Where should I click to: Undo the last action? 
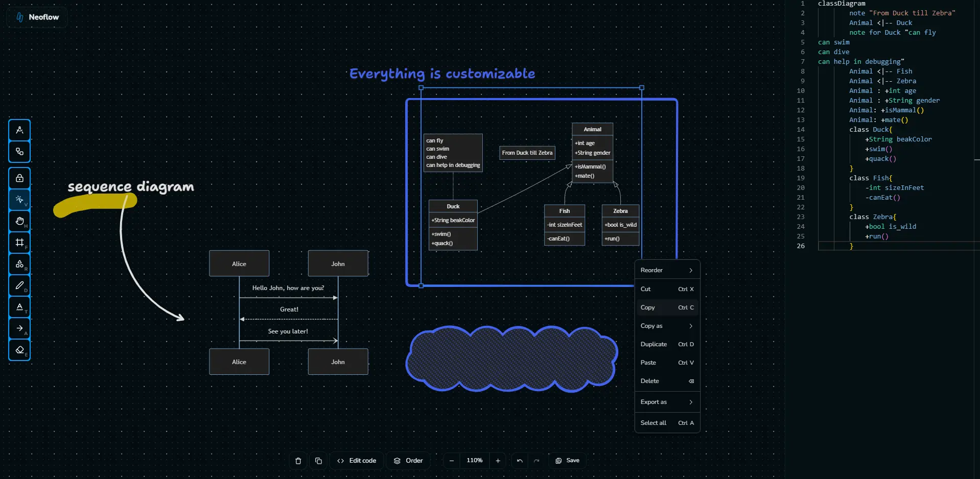point(519,461)
